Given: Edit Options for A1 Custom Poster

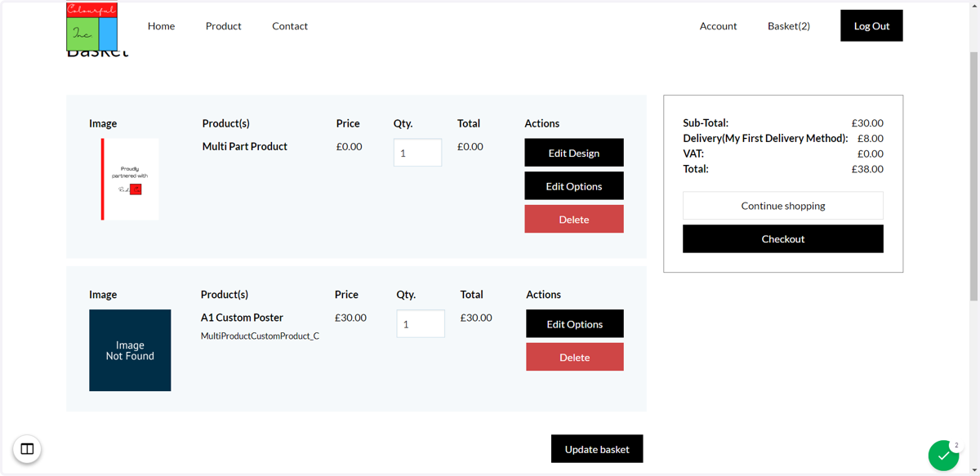Looking at the screenshot, I should tap(575, 324).
